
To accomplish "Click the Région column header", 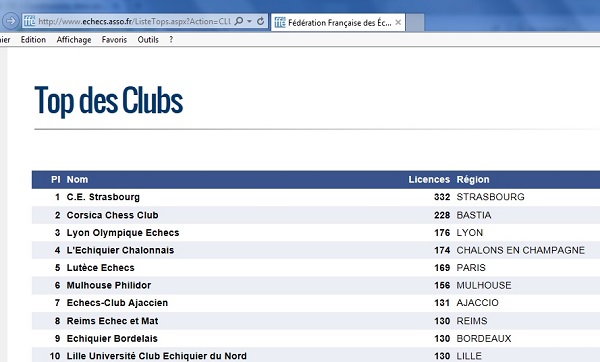I will tap(473, 179).
